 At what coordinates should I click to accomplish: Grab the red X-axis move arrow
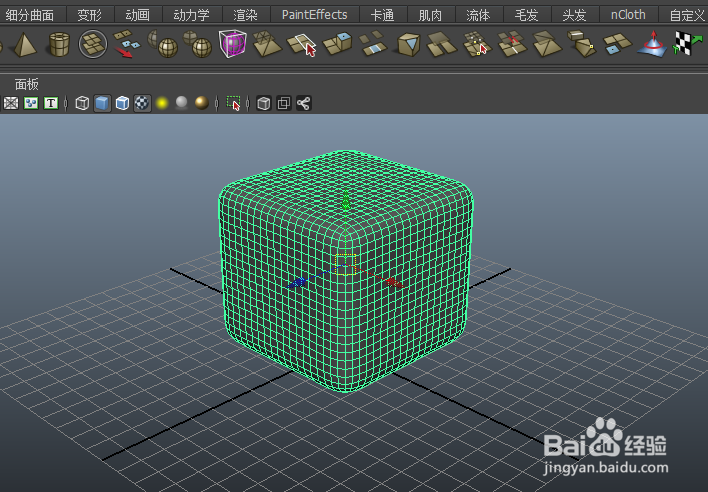pos(394,283)
